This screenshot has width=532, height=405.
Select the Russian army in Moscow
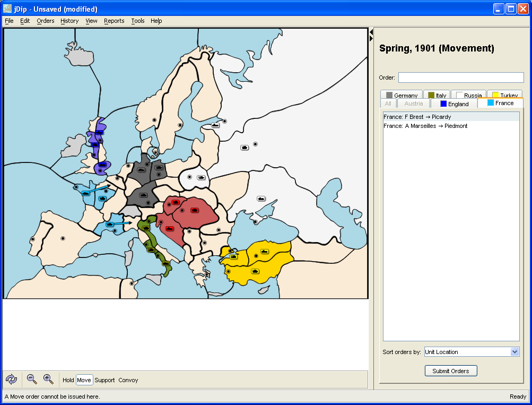[x=245, y=148]
